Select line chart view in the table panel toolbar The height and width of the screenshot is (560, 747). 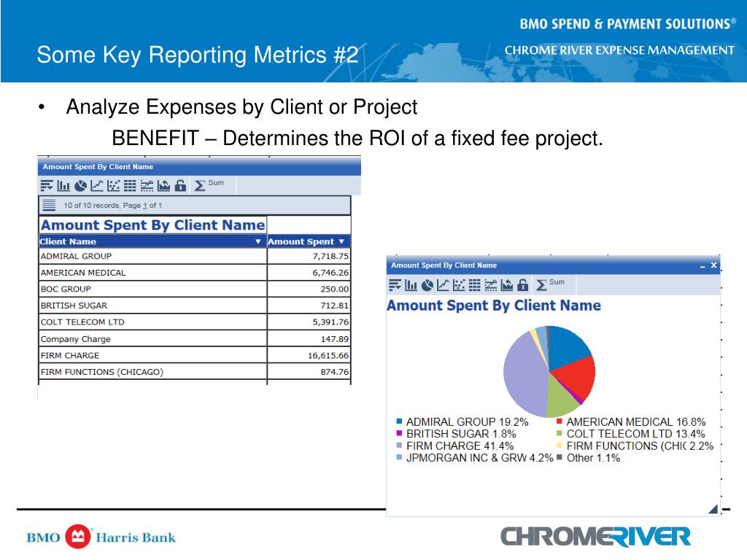click(97, 186)
